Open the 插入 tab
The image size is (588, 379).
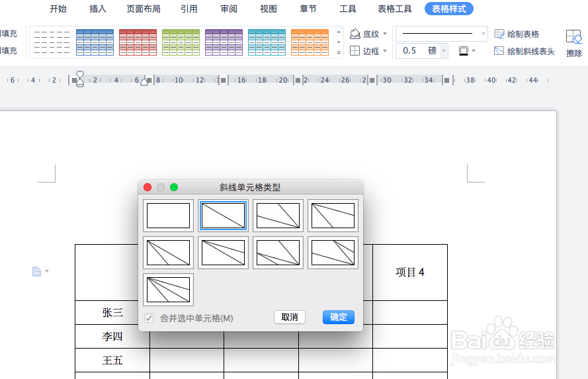(x=98, y=9)
